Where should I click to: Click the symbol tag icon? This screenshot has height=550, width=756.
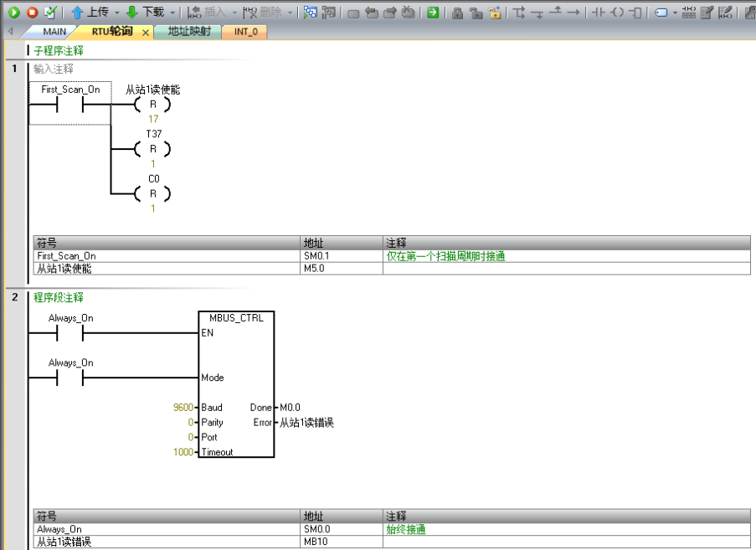pyautogui.click(x=661, y=13)
